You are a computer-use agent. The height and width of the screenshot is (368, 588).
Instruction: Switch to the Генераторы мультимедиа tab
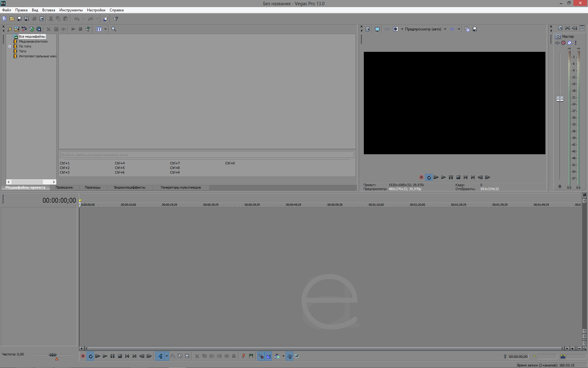click(181, 187)
